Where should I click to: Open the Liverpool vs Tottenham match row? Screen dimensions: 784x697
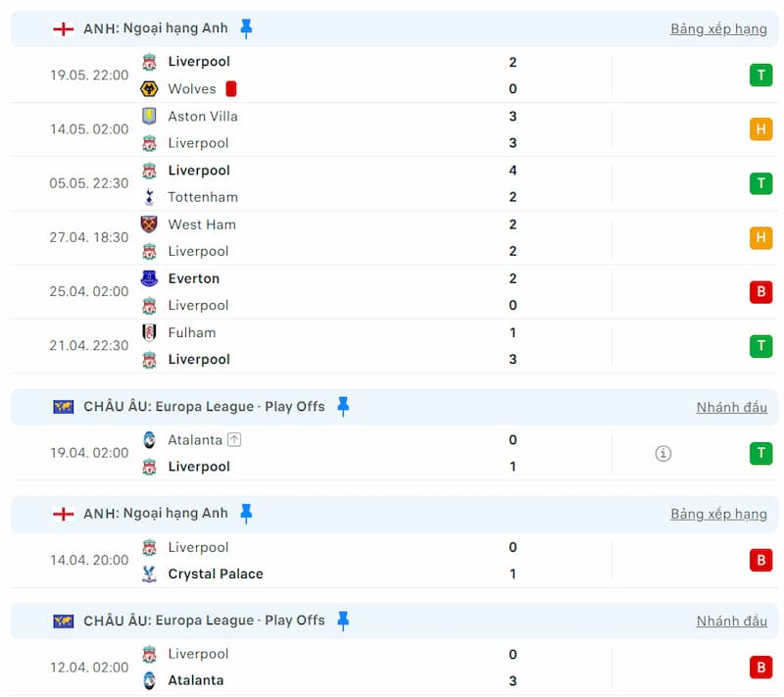coord(394,183)
